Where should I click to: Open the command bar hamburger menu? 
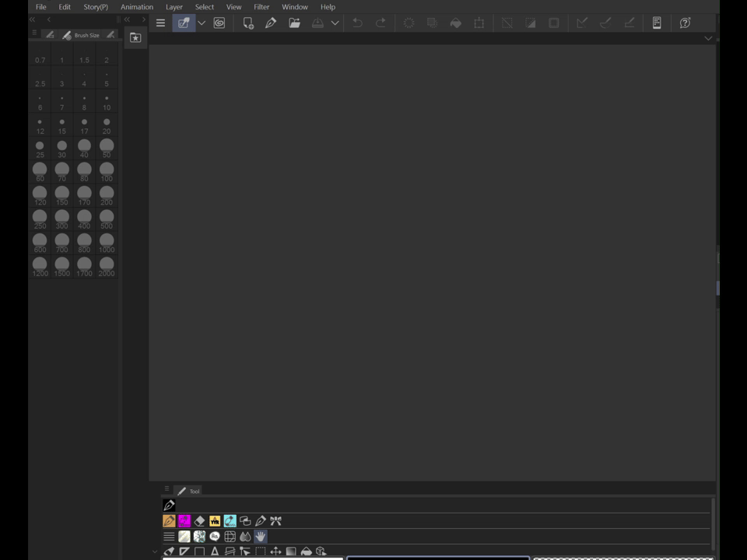(x=160, y=23)
